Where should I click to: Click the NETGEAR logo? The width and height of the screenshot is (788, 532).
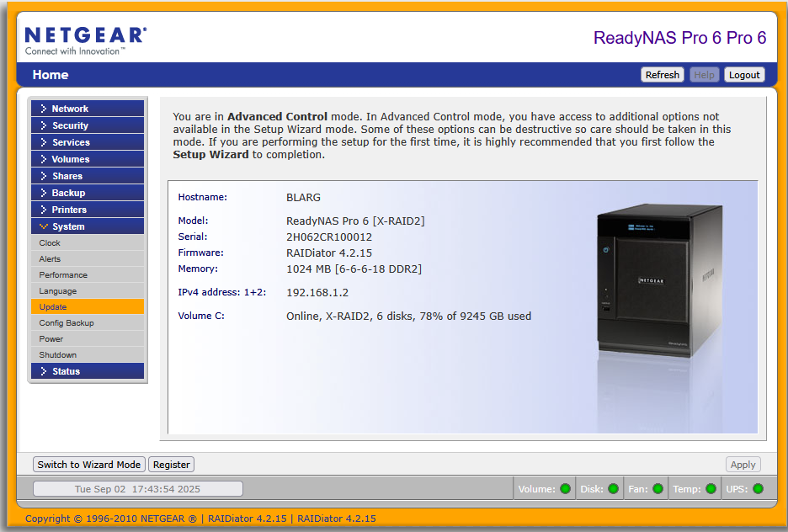(86, 40)
